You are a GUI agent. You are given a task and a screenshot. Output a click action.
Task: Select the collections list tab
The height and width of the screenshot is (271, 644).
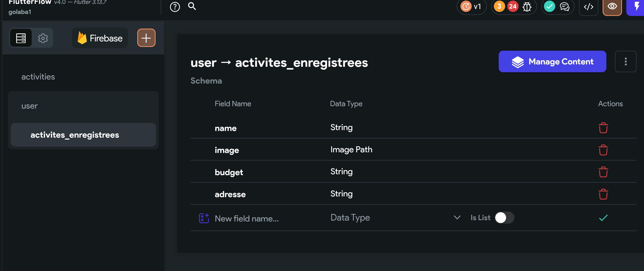pos(21,38)
